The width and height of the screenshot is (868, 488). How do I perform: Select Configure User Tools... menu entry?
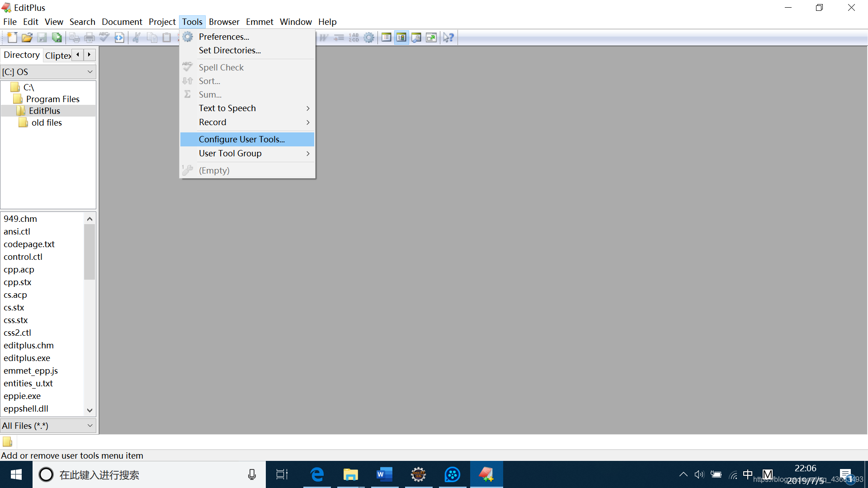click(247, 139)
